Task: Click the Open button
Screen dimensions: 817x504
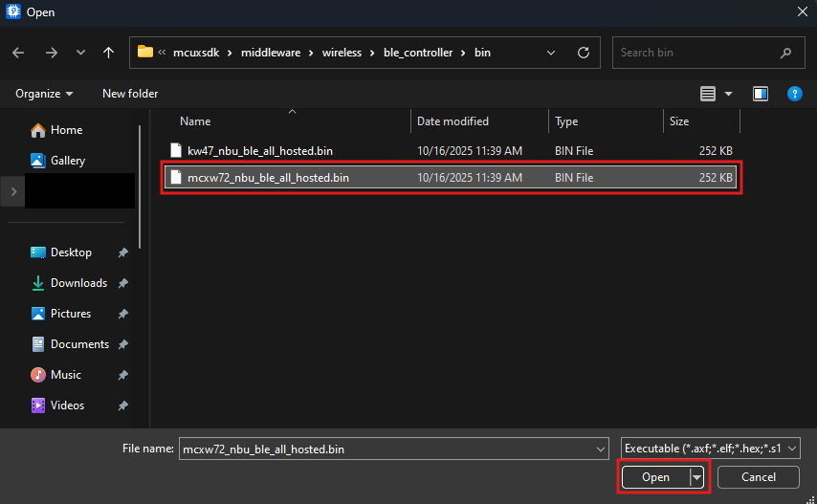Action: 655,477
